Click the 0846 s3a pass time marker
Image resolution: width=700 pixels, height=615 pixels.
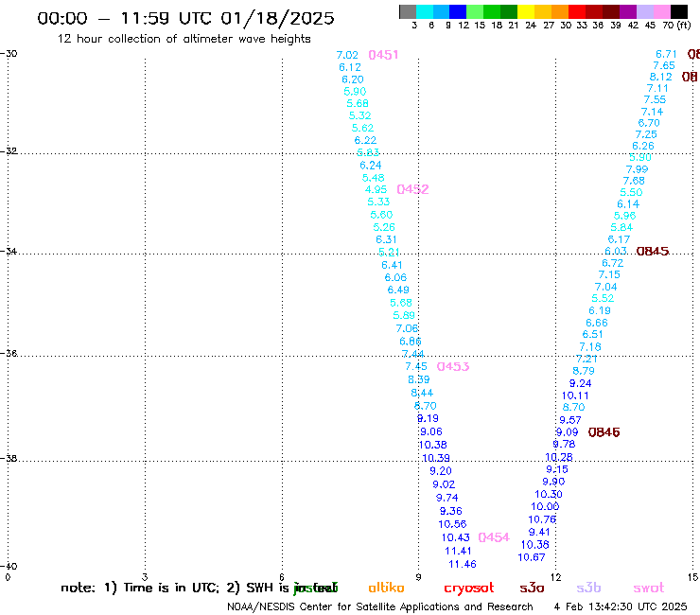tap(604, 432)
